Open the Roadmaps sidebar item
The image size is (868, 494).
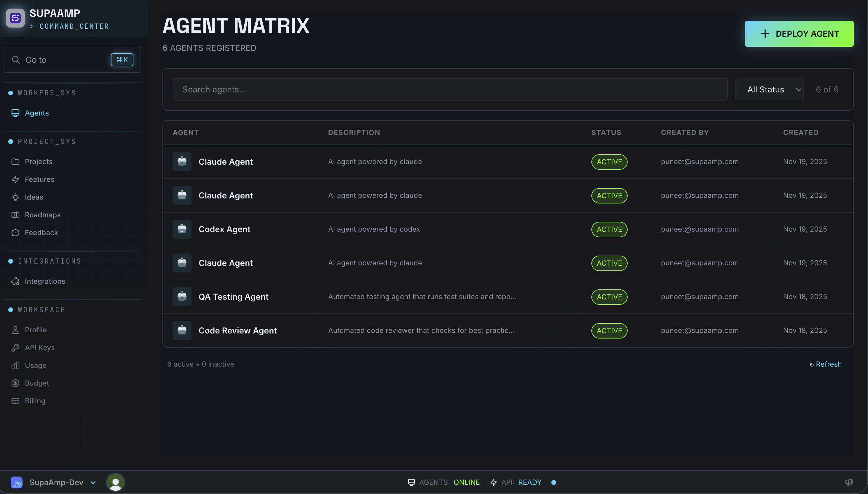(x=42, y=215)
